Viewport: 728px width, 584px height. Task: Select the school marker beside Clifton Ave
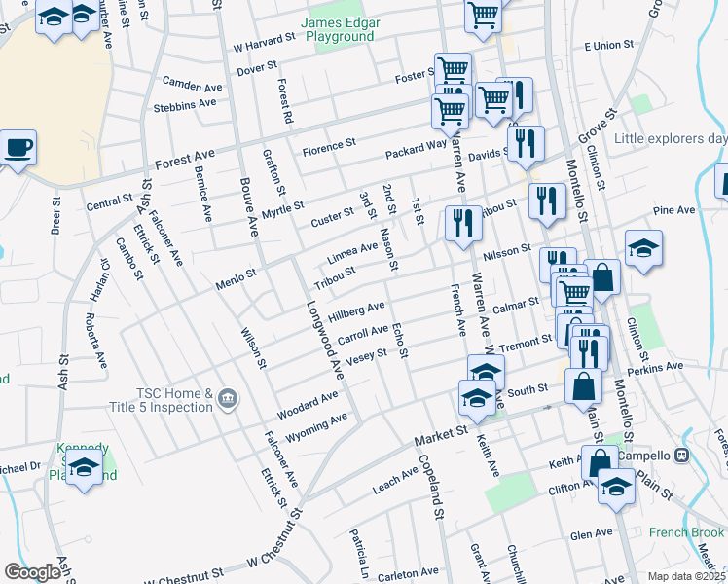tap(616, 491)
